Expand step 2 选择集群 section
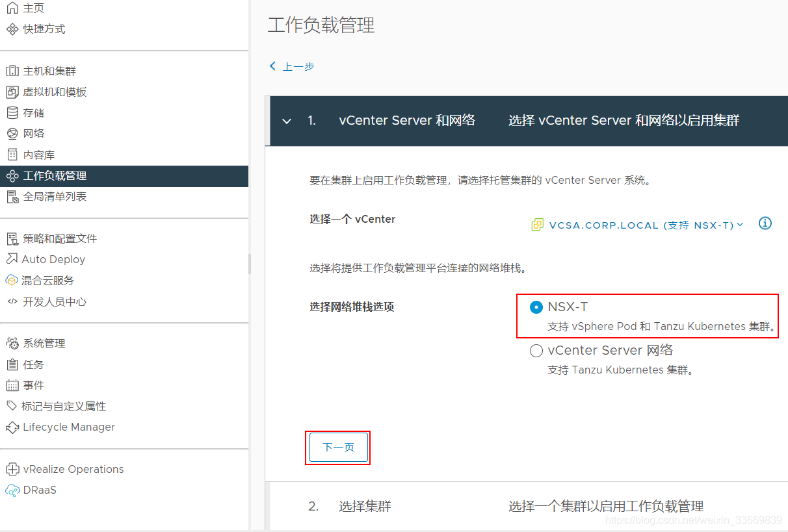This screenshot has height=532, width=788. 527,506
